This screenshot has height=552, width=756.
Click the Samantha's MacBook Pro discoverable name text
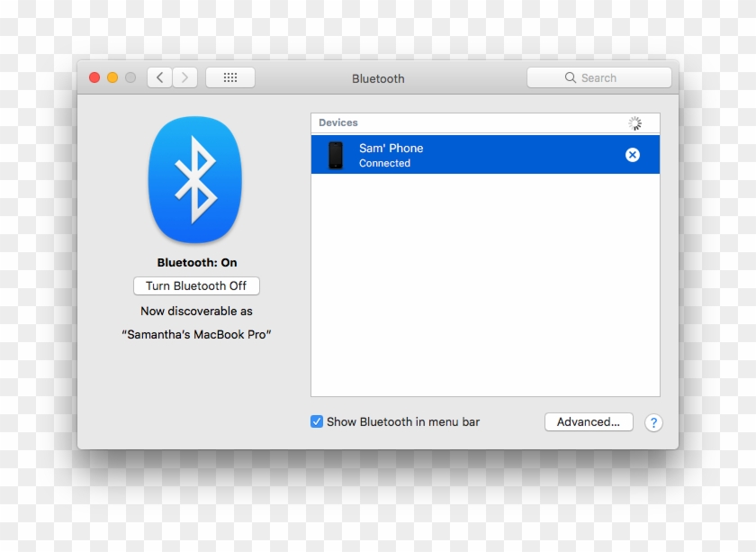pyautogui.click(x=195, y=333)
